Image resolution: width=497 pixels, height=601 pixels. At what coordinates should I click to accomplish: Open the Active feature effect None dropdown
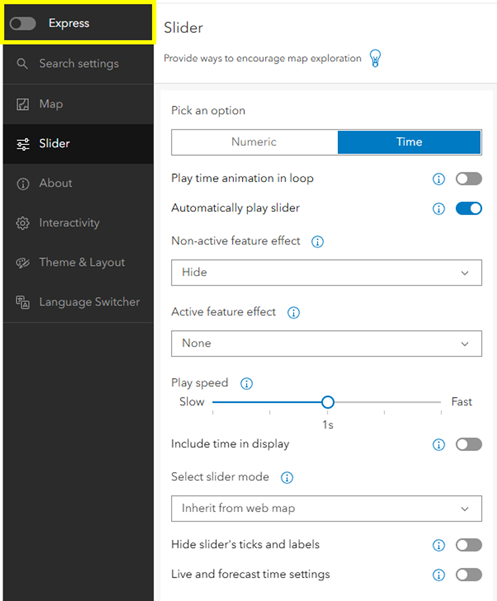(326, 344)
